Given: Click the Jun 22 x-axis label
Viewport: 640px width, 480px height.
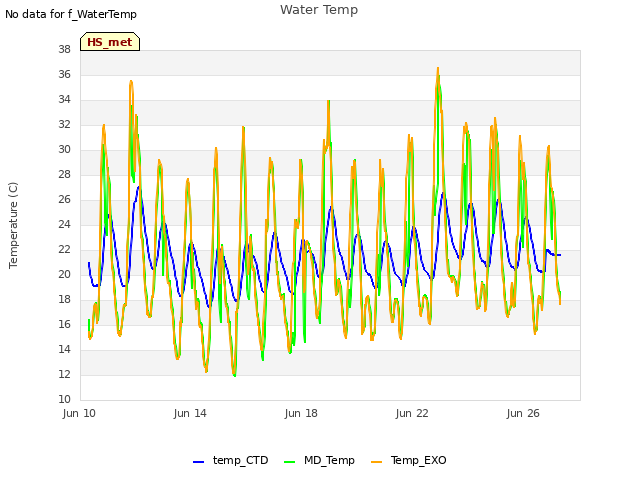Looking at the screenshot, I should [412, 413].
